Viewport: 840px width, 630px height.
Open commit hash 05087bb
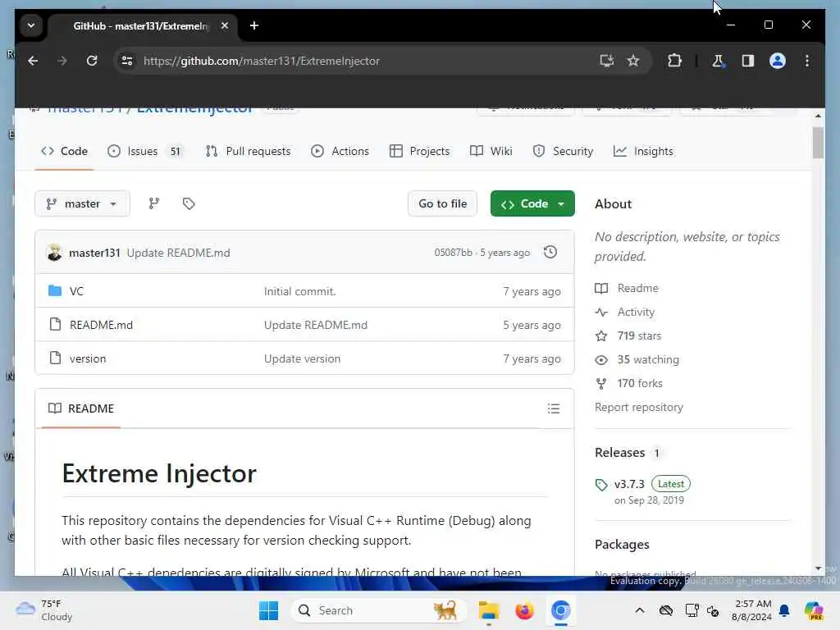pos(453,253)
